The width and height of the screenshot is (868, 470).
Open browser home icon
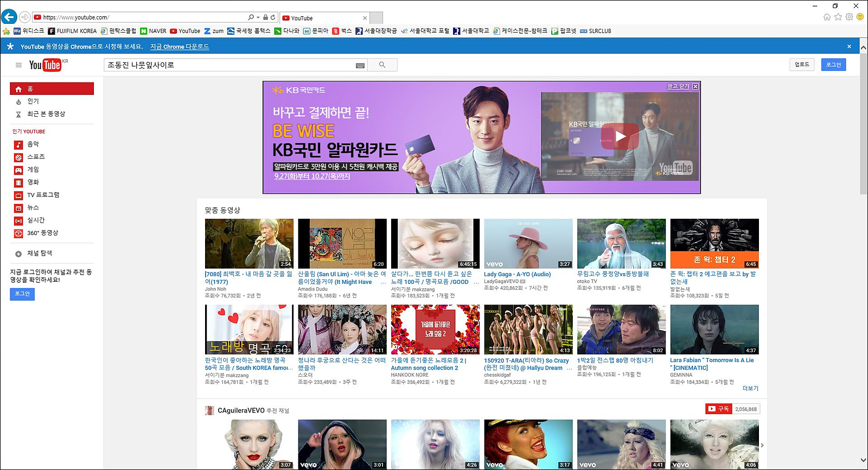coord(827,17)
